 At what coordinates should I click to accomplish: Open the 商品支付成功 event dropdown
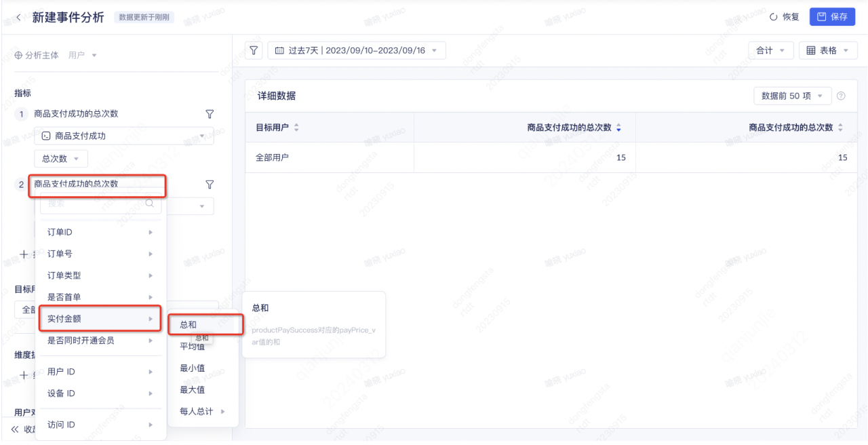coord(124,136)
